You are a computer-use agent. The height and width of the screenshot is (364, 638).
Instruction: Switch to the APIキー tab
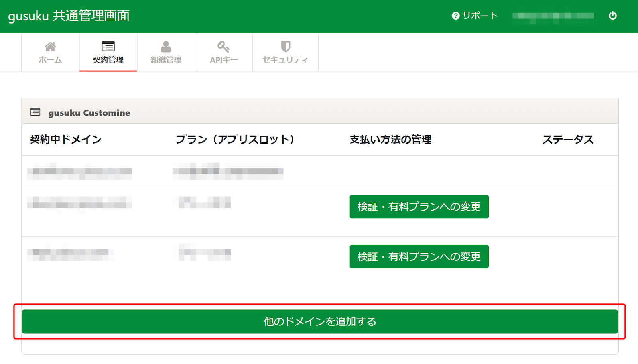click(x=224, y=53)
